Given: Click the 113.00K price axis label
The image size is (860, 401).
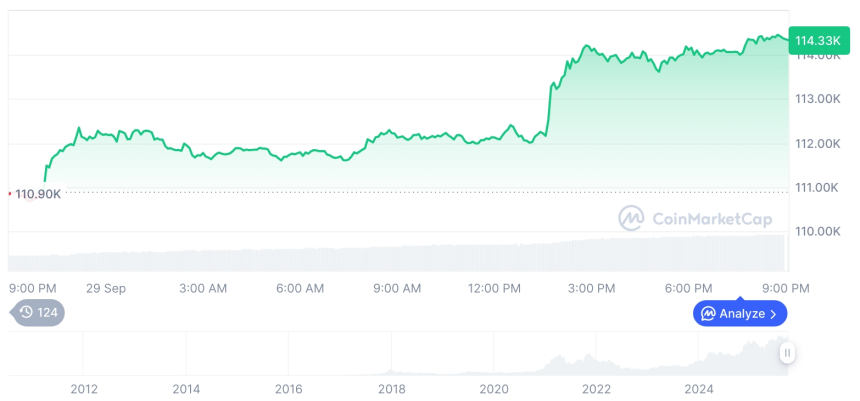Looking at the screenshot, I should point(817,99).
